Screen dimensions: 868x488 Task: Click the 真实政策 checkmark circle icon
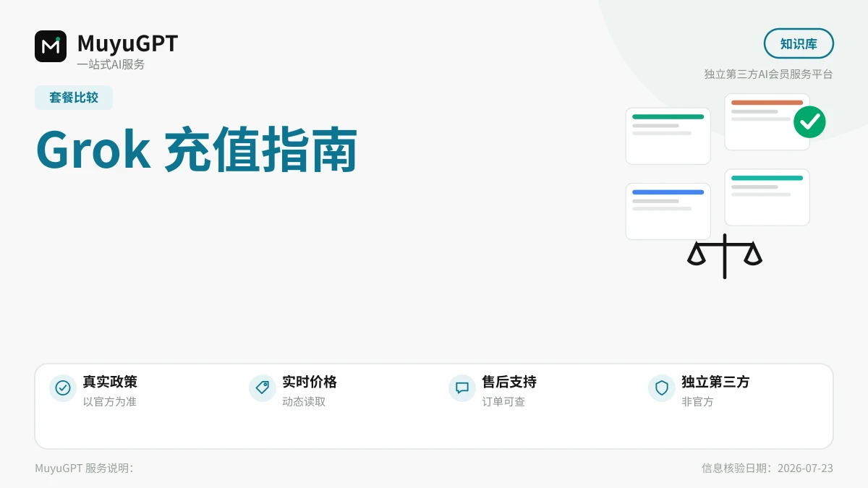pyautogui.click(x=63, y=388)
